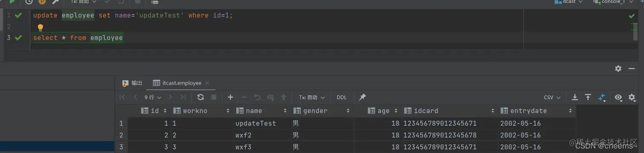
Task: Go to the previous page of results
Action: (x=135, y=97)
